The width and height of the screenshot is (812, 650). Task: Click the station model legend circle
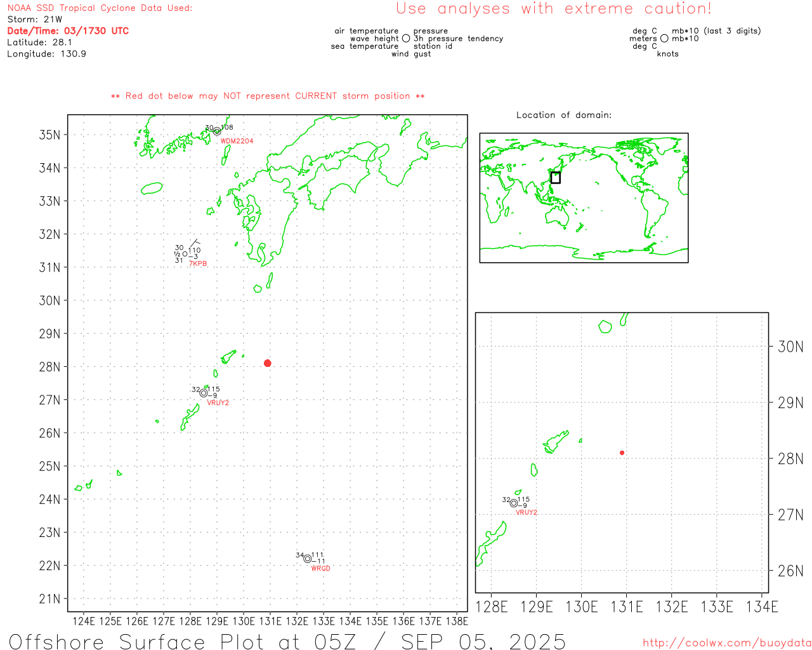click(x=406, y=39)
